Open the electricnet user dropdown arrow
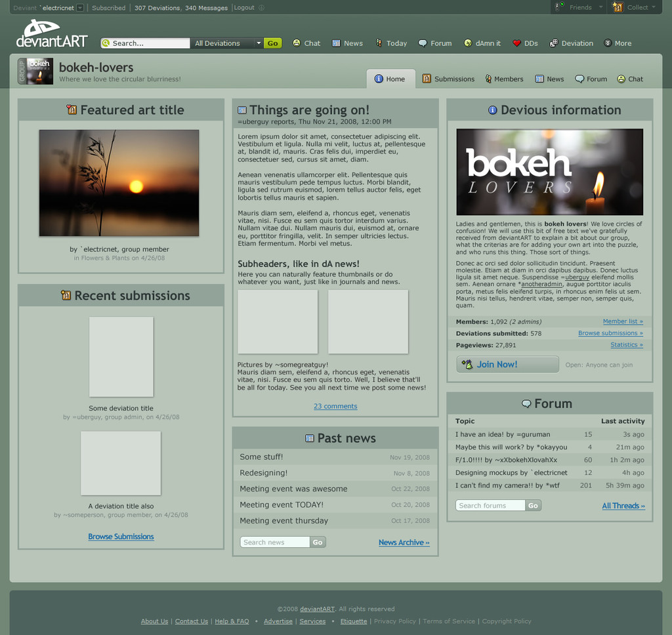This screenshot has height=635, width=672. [80, 8]
